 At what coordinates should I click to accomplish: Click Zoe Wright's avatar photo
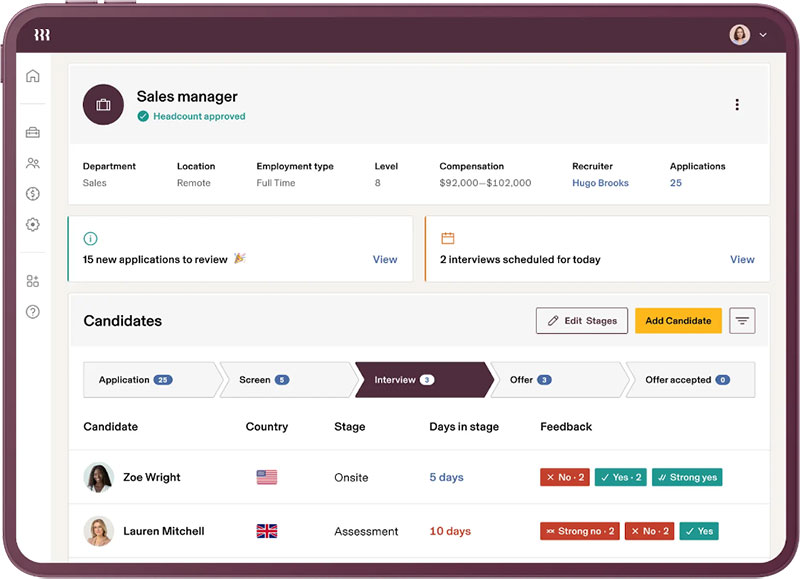point(98,477)
